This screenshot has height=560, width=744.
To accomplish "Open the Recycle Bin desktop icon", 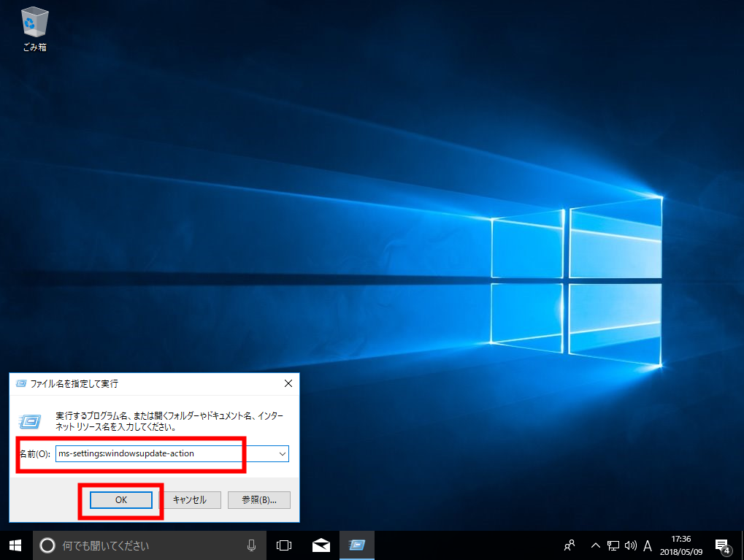I will 34,28.
